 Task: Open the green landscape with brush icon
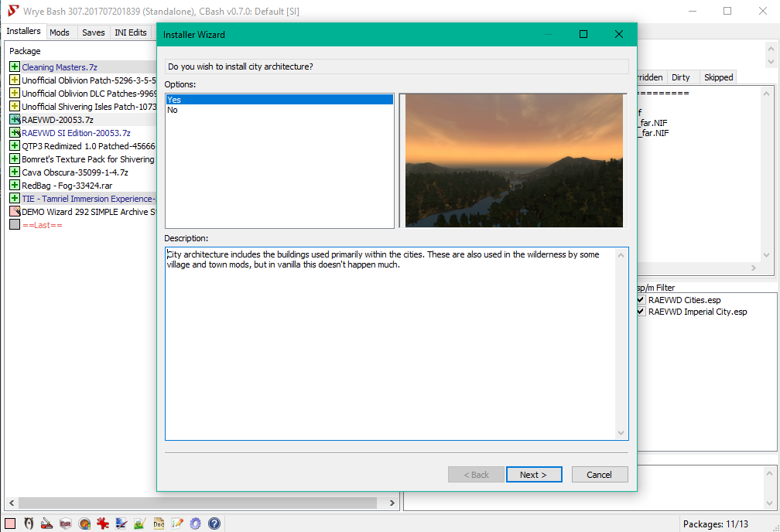[140, 523]
